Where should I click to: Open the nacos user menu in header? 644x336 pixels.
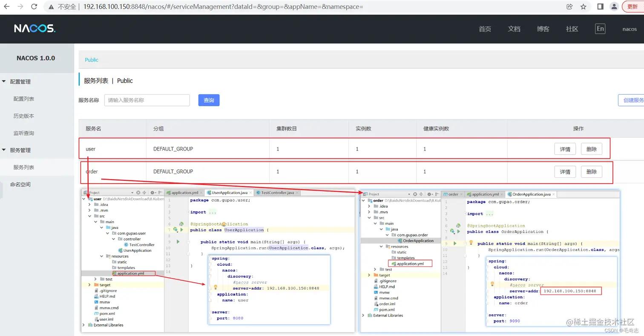pyautogui.click(x=630, y=29)
